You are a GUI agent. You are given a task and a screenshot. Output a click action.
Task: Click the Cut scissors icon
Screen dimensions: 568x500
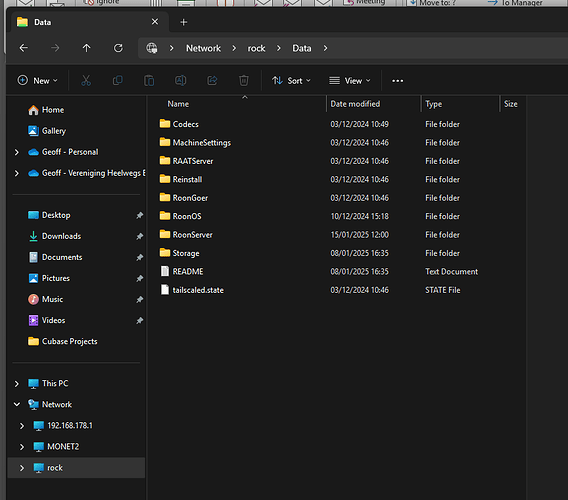pyautogui.click(x=86, y=80)
